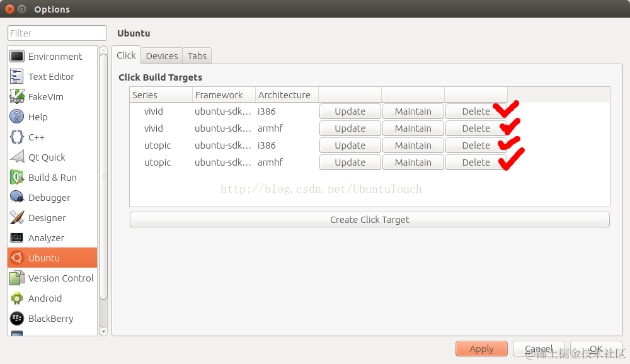Sort by the Architecture column header
The height and width of the screenshot is (364, 630).
tap(287, 95)
